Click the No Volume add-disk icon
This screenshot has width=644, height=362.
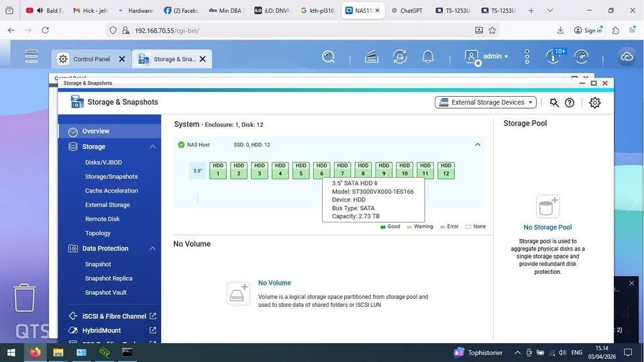[x=238, y=293]
